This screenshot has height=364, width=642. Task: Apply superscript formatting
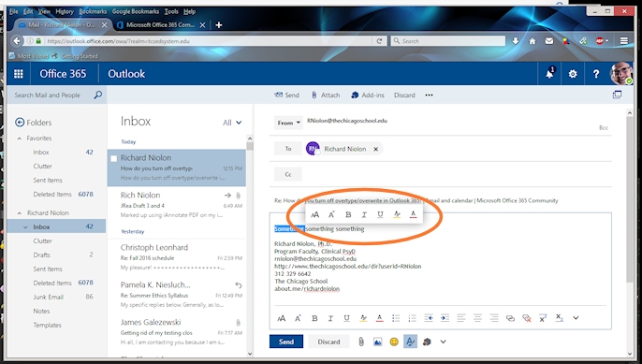click(543, 318)
